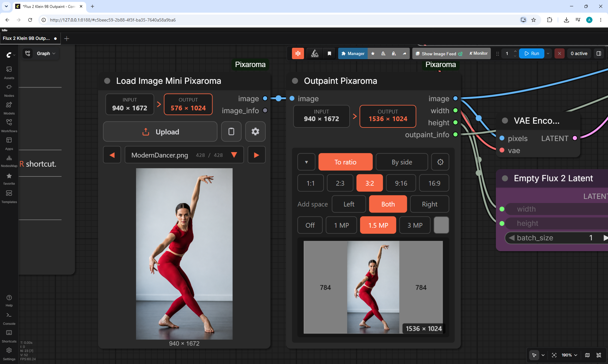Click the browser address bar URL
The width and height of the screenshot is (608, 364).
pos(113,20)
